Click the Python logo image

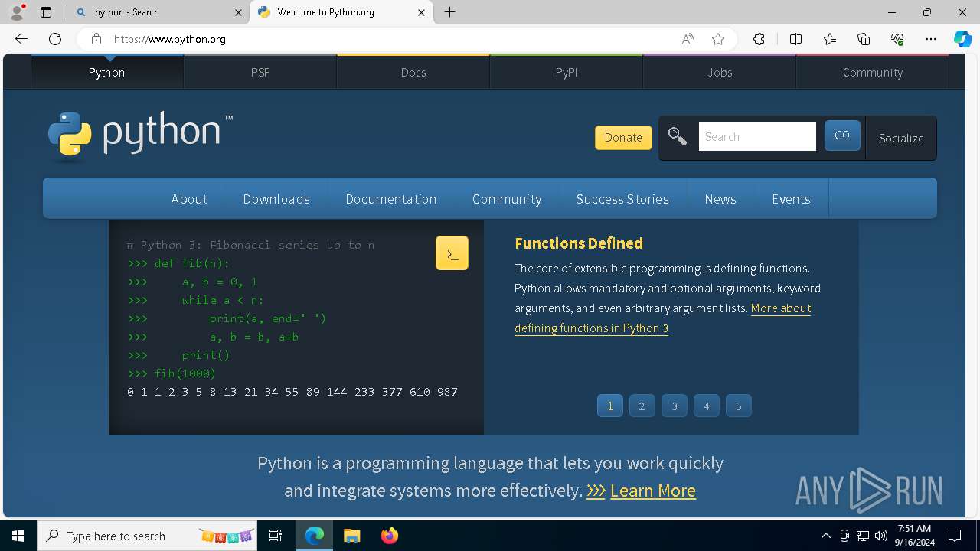(140, 135)
